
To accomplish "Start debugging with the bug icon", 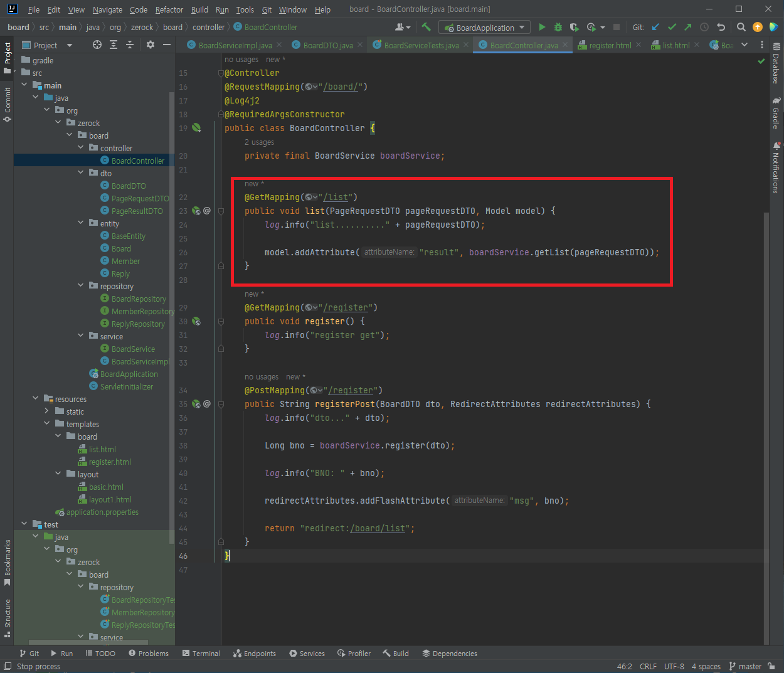I will point(558,27).
